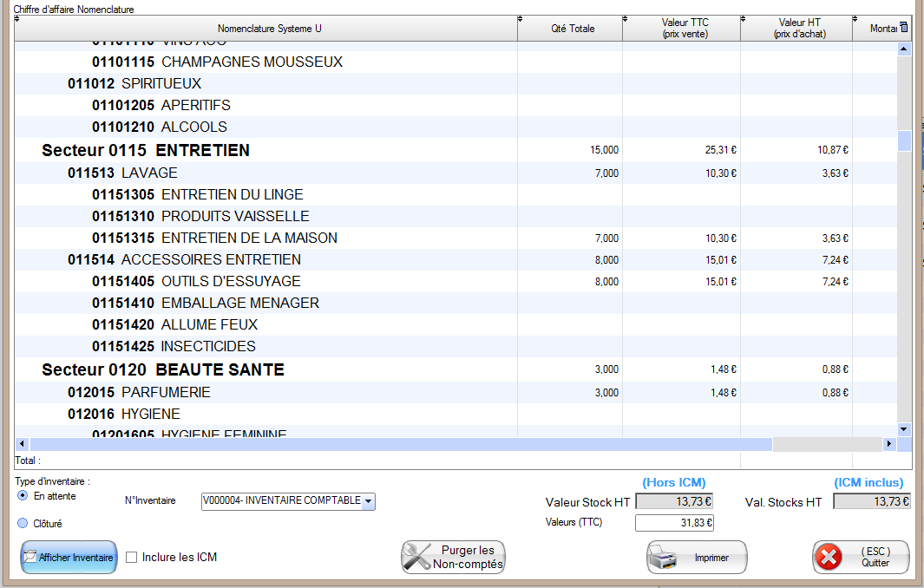Sort by the Qté Totale column header

573,29
